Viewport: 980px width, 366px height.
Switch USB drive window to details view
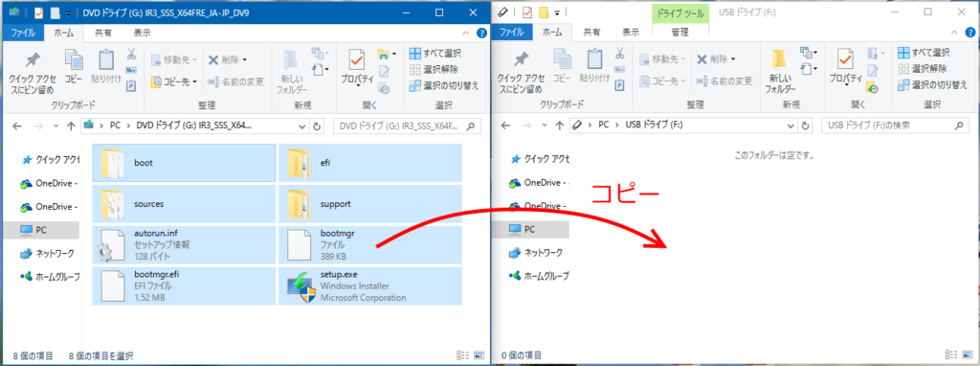click(x=950, y=355)
